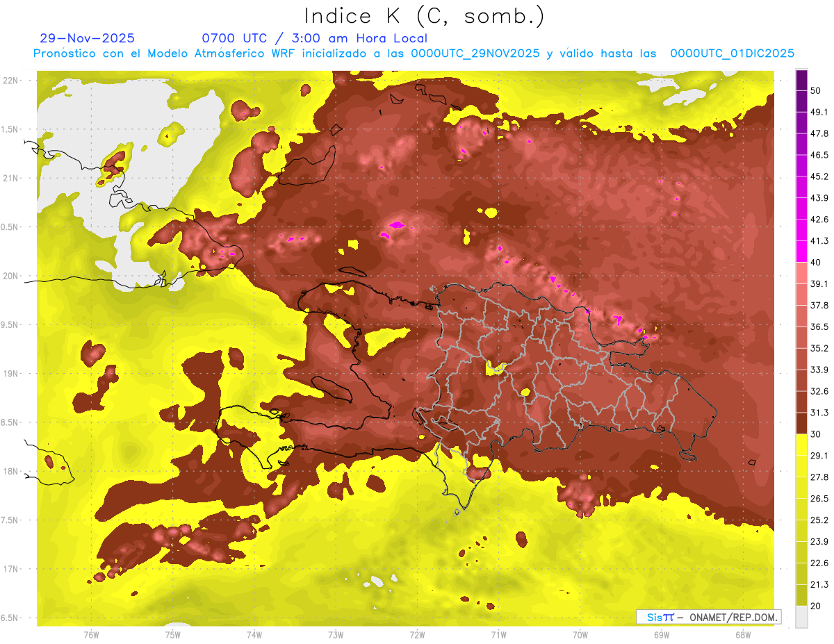The width and height of the screenshot is (834, 644).
Task: Click the '8.5N' latitude label
Action: (x=10, y=422)
